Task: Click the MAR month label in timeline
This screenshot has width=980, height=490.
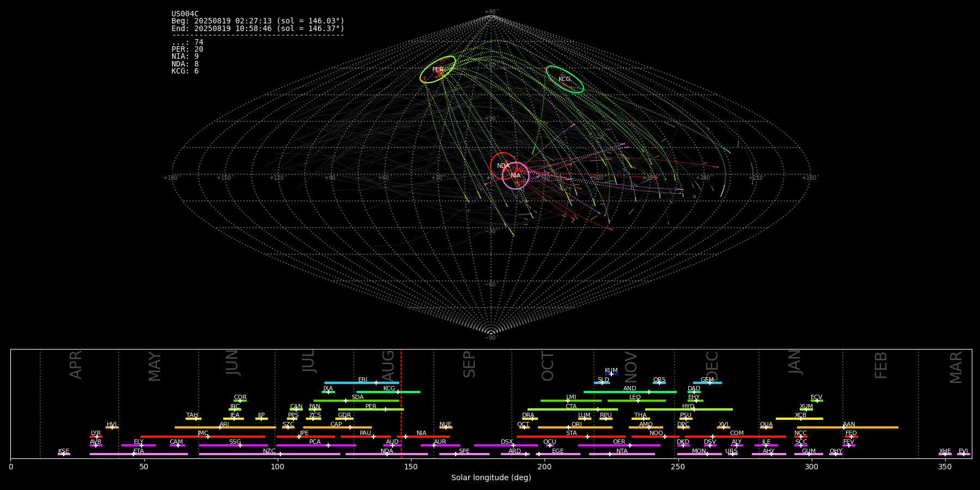Action: (956, 367)
